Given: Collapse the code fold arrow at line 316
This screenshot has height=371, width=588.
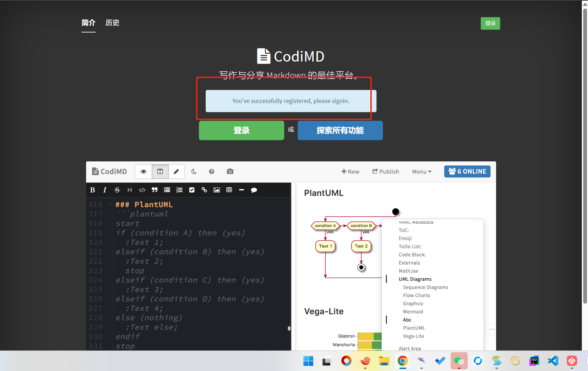Looking at the screenshot, I should pos(110,204).
